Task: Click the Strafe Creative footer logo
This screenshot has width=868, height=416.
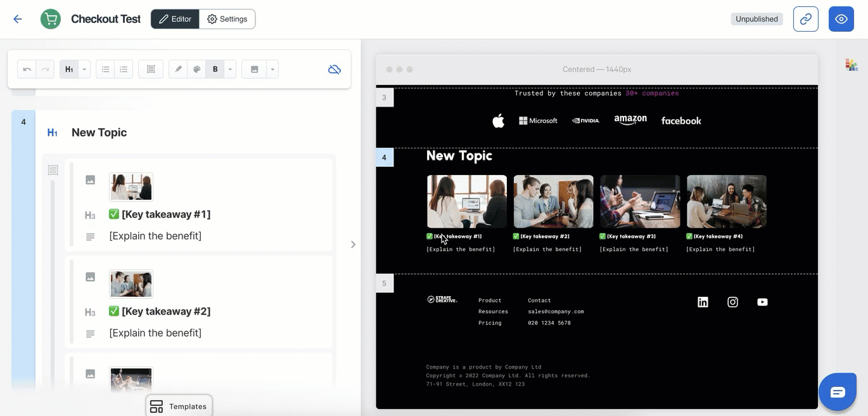Action: 442,299
